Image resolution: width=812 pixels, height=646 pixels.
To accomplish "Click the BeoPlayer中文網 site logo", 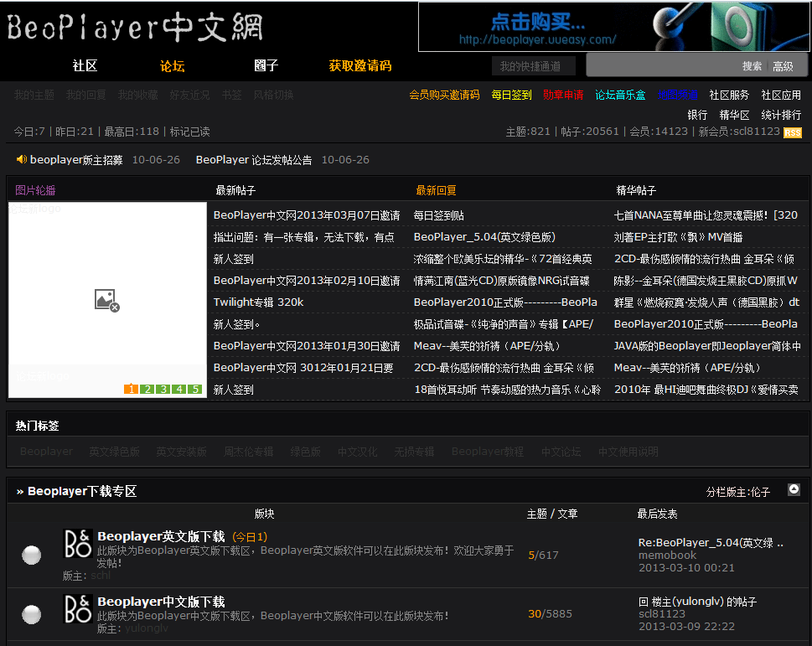I will click(x=135, y=27).
